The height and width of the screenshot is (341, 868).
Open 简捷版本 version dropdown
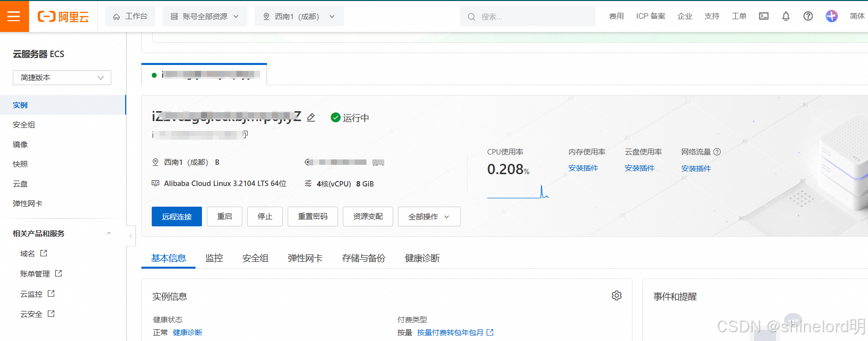point(62,78)
